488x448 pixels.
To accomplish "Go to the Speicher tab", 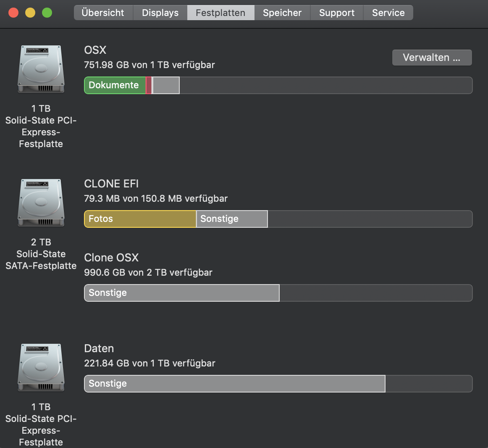I will (x=282, y=13).
